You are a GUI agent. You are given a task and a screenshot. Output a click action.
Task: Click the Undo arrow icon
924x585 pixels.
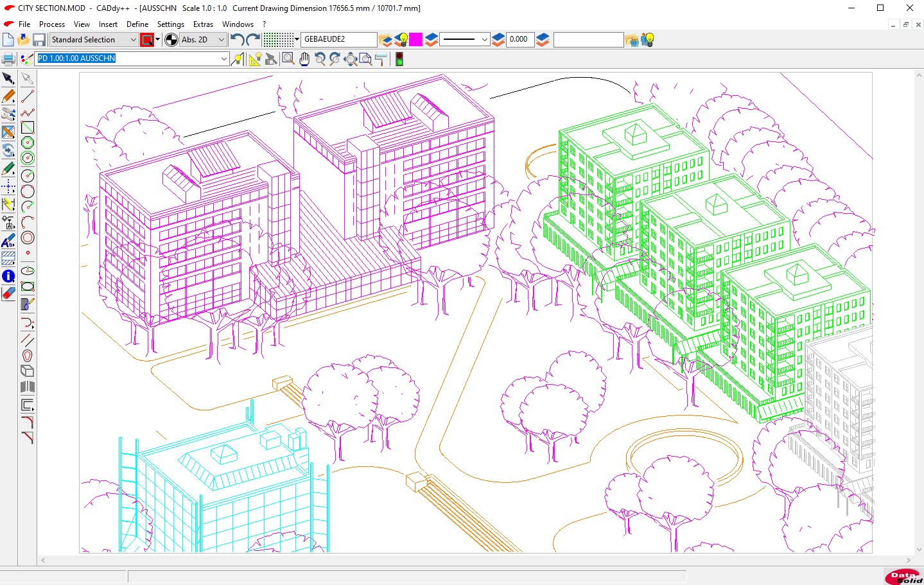(238, 40)
